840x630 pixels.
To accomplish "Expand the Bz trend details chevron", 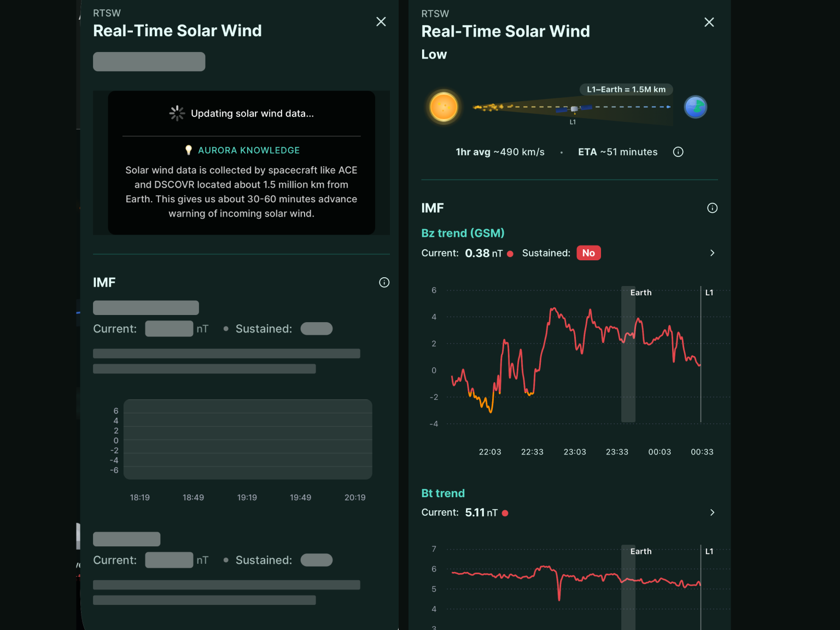I will pos(712,253).
